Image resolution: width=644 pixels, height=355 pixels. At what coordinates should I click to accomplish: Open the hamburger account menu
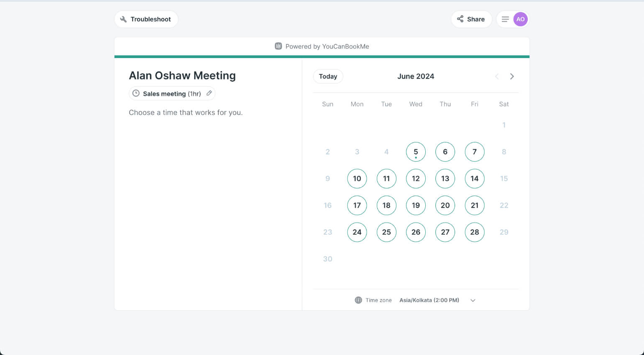pos(505,19)
